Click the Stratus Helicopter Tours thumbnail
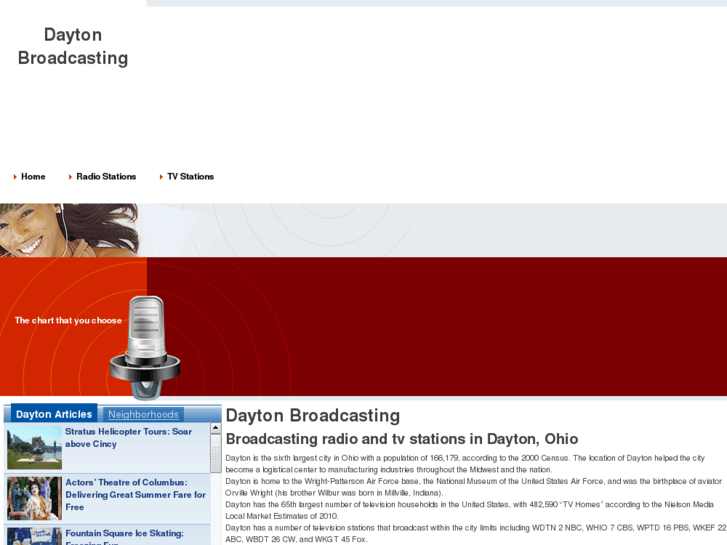This screenshot has height=545, width=727. 34,448
